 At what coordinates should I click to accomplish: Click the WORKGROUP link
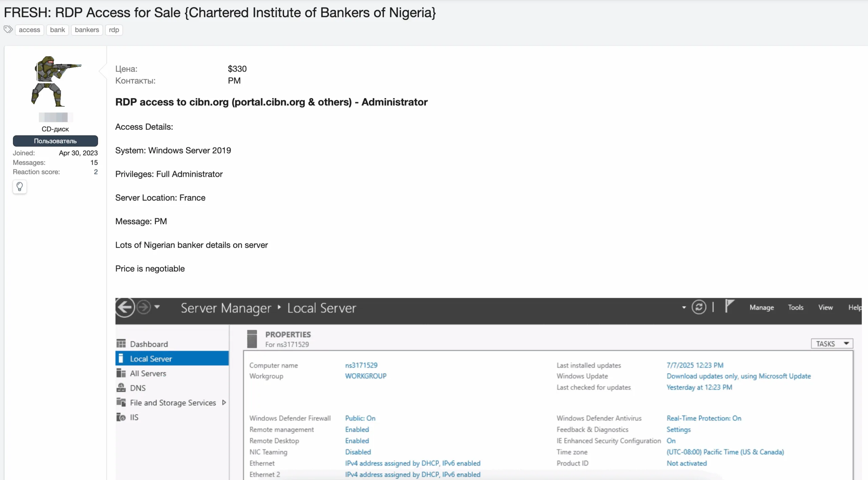pyautogui.click(x=366, y=376)
